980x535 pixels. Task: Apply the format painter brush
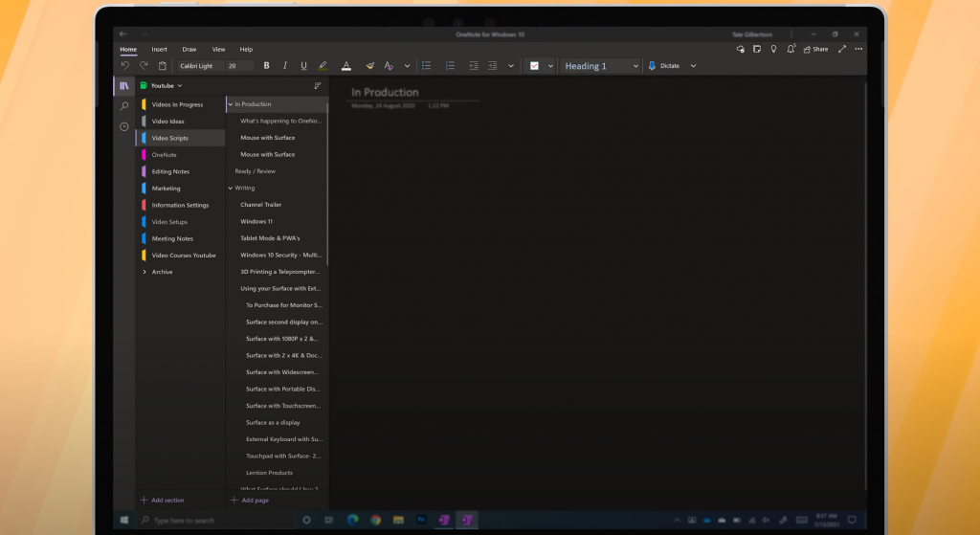click(x=370, y=66)
